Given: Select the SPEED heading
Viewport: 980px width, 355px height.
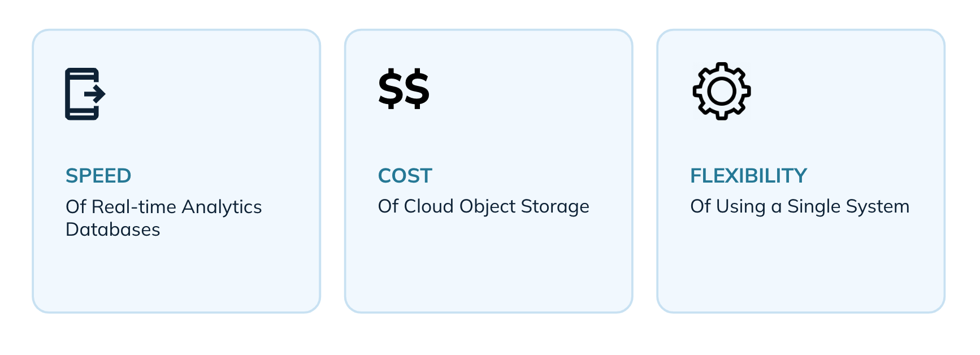Looking at the screenshot, I should click(98, 176).
